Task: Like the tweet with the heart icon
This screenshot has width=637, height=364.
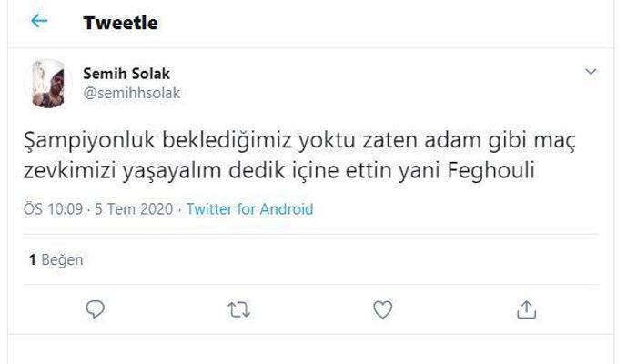Action: (x=383, y=310)
